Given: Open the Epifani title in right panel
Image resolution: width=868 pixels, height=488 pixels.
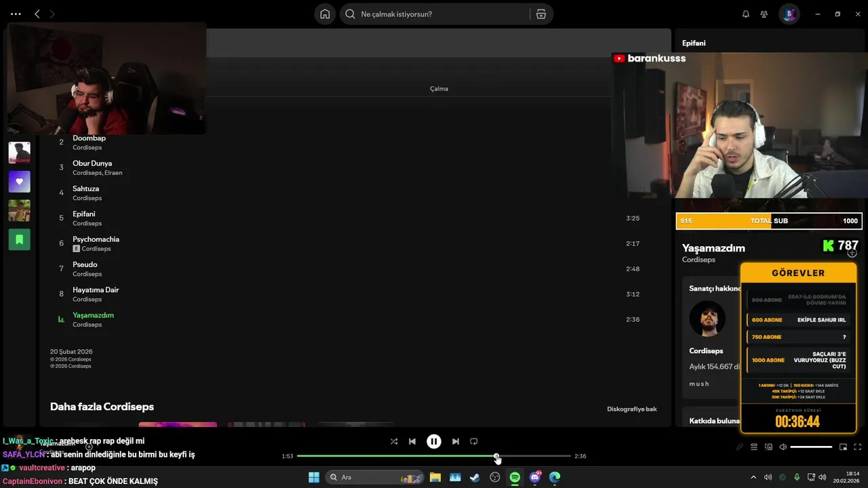Looking at the screenshot, I should [x=694, y=43].
